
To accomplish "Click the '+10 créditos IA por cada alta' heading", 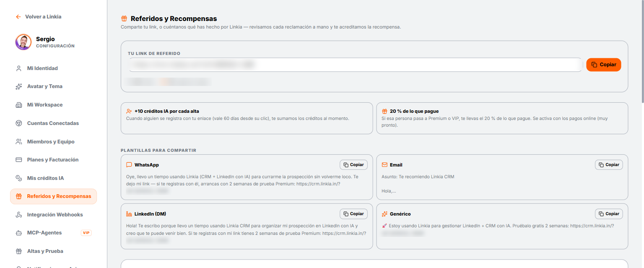I will coord(167,112).
